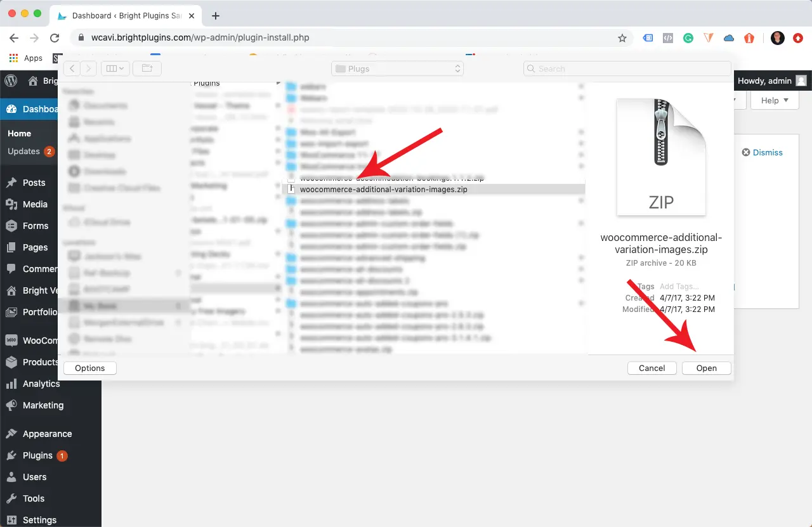Viewport: 812px width, 527px height.
Task: Click the New Folder icon in the dialog toolbar
Action: coord(147,68)
